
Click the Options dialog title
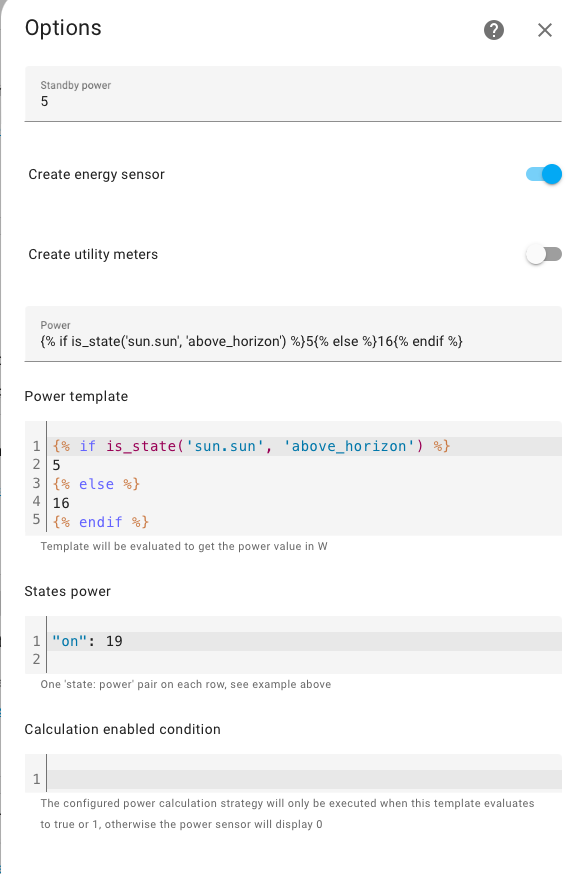(x=63, y=29)
